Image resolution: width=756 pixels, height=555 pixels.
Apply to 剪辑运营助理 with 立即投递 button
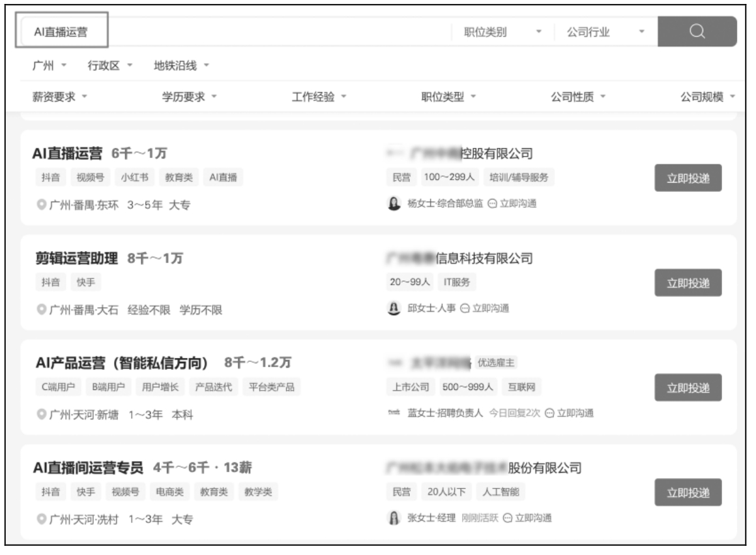(x=688, y=282)
